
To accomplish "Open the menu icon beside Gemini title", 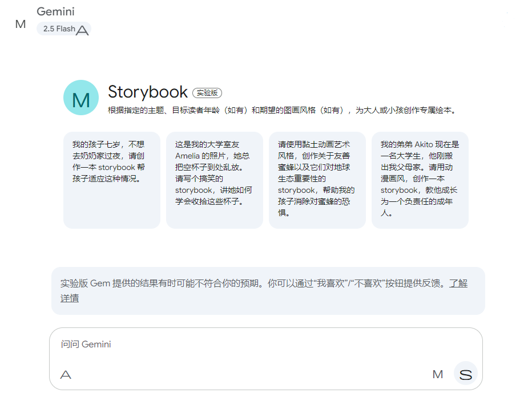I will [x=21, y=24].
